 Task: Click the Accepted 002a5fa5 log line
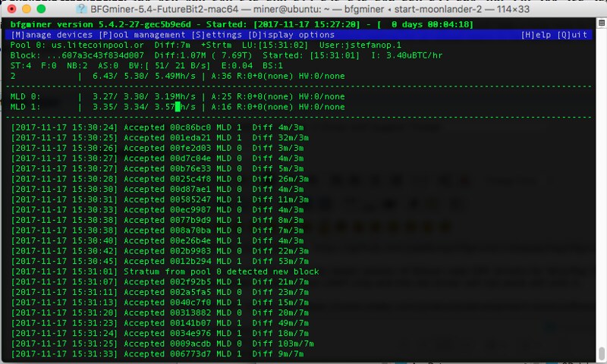(159, 292)
